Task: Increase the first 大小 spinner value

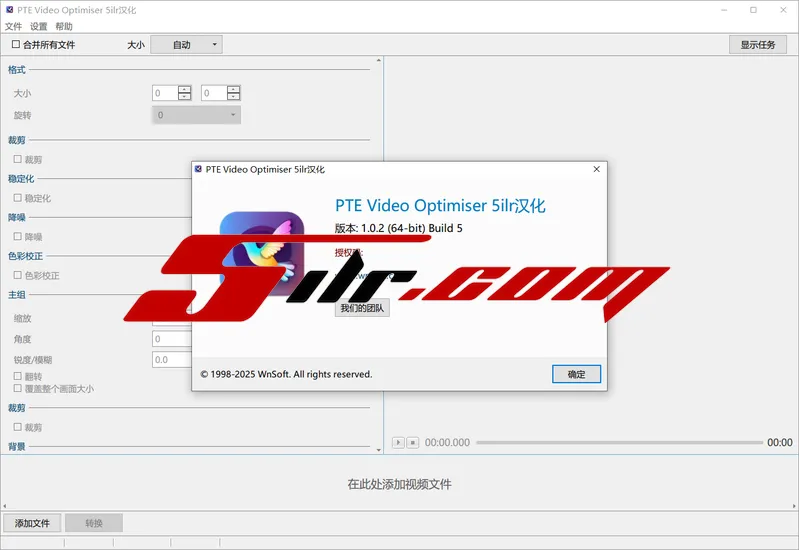Action: point(184,89)
